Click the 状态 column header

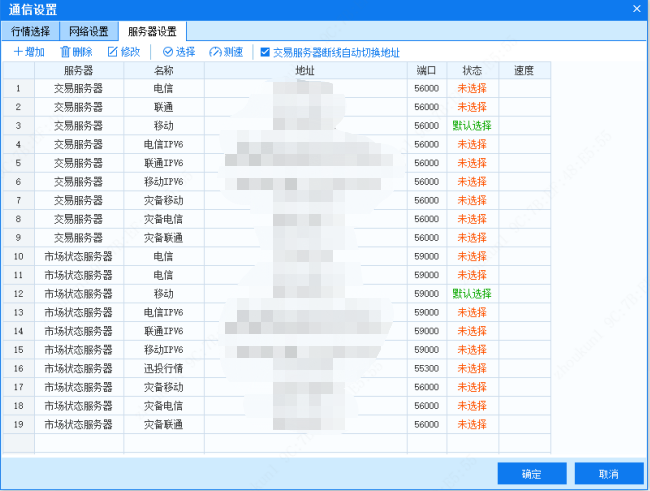click(x=473, y=70)
